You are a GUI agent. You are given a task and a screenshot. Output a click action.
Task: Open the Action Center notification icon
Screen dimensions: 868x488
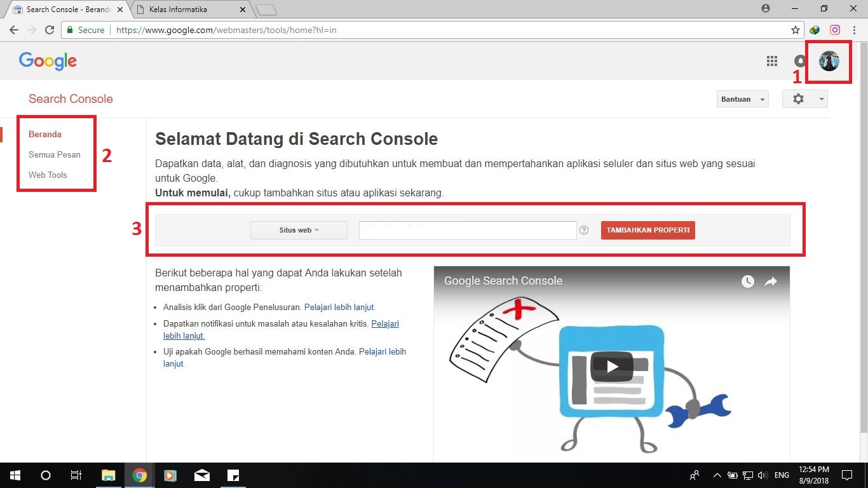click(846, 475)
